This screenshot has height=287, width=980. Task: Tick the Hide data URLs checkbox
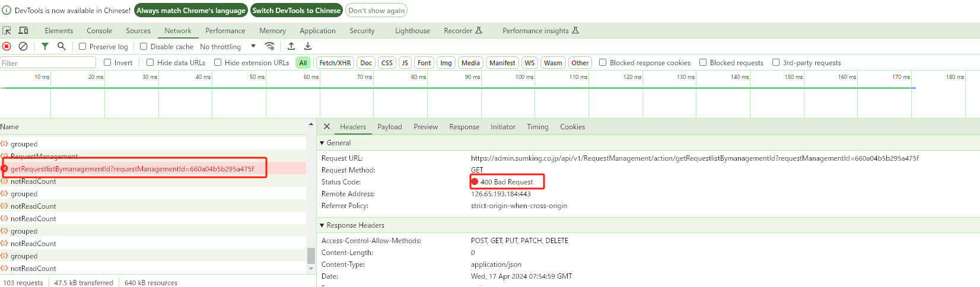150,62
